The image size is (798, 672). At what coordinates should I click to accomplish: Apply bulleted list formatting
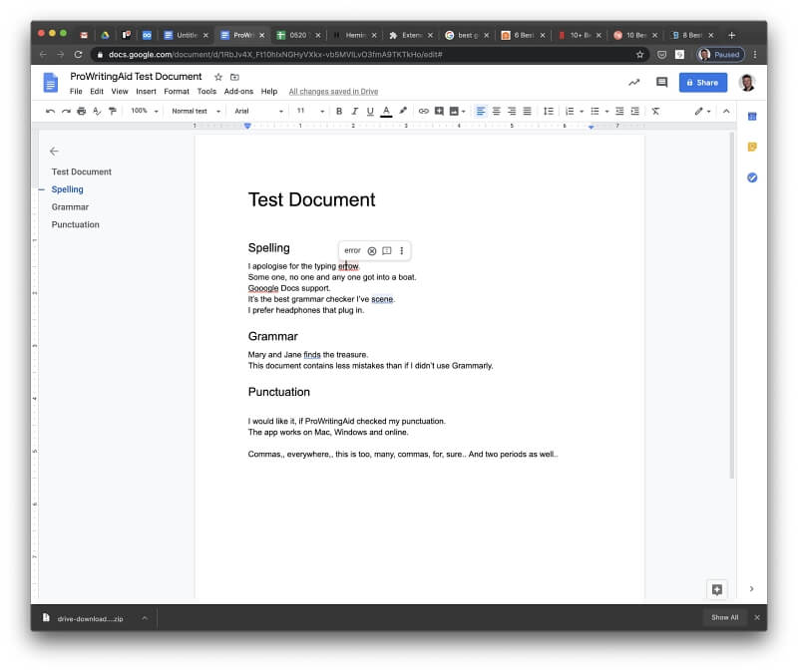pos(595,111)
